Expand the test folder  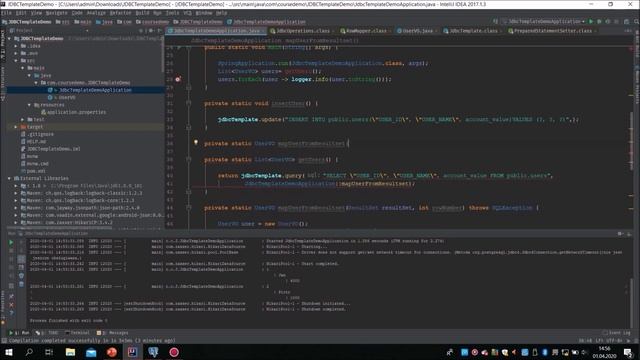22,119
